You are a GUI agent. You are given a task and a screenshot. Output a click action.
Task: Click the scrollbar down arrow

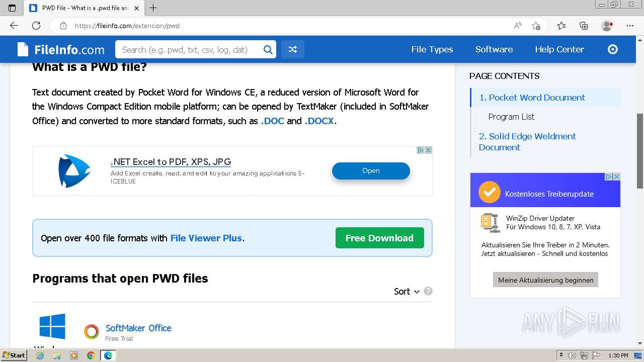point(640,343)
